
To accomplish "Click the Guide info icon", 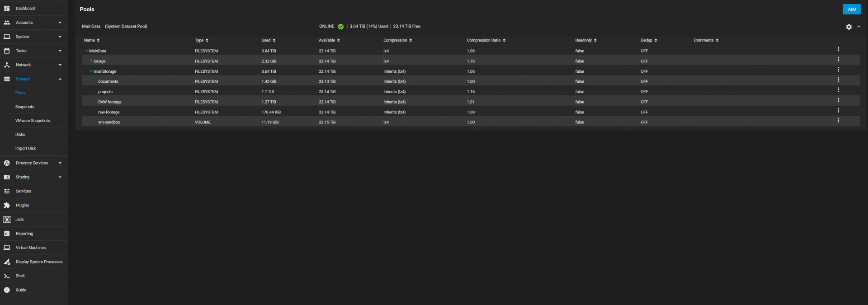I will (x=7, y=290).
